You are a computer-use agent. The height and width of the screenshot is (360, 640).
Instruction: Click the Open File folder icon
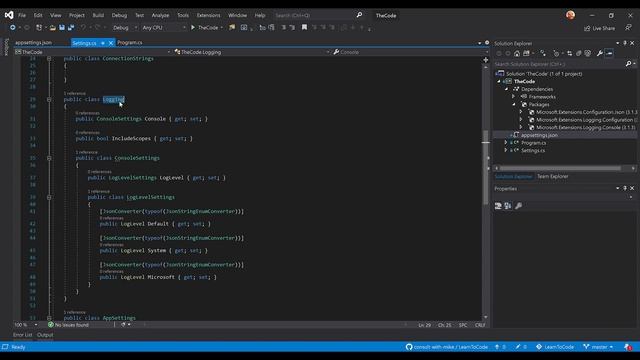53,27
